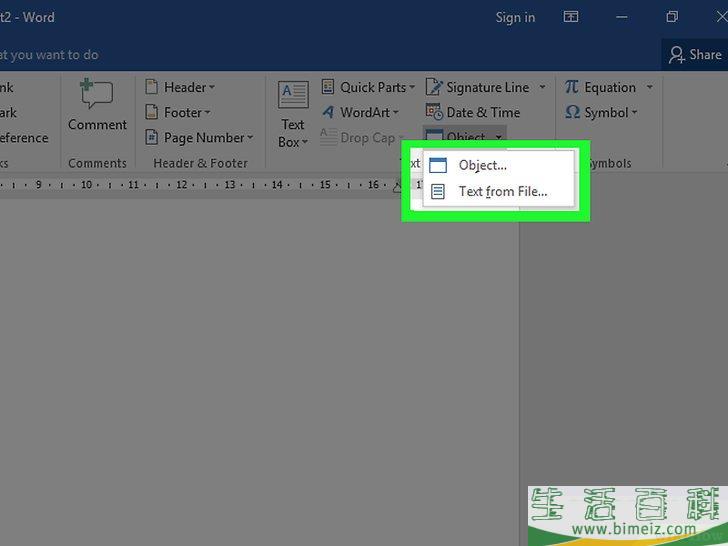Image resolution: width=728 pixels, height=546 pixels.
Task: Click the WordArt icon
Action: (x=328, y=112)
